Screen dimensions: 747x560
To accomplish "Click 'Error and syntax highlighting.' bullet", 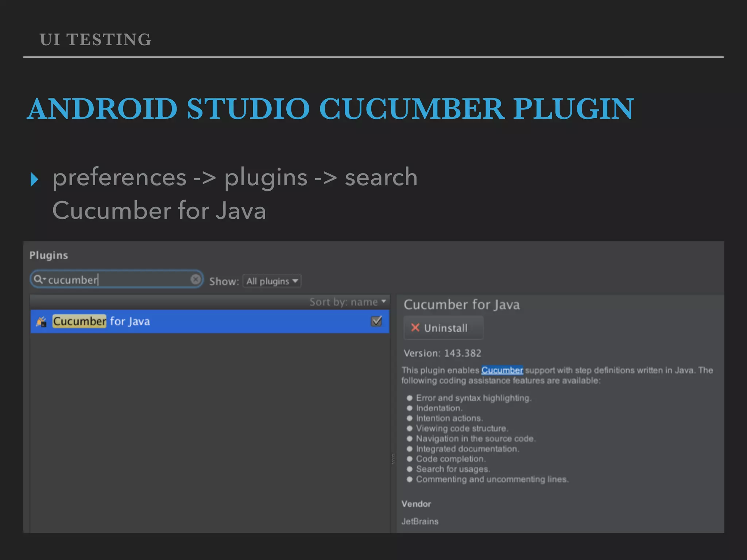I will [x=473, y=398].
